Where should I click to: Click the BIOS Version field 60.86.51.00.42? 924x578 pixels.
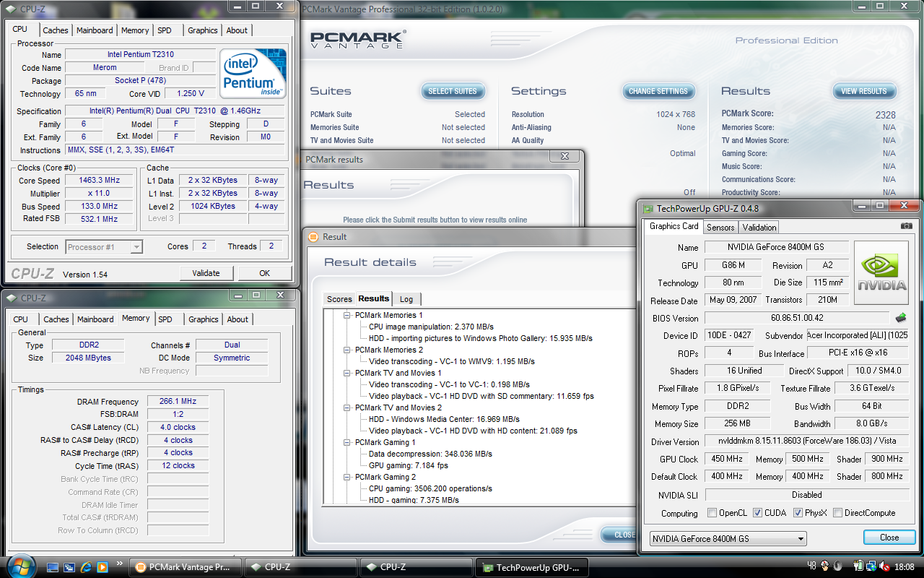797,318
